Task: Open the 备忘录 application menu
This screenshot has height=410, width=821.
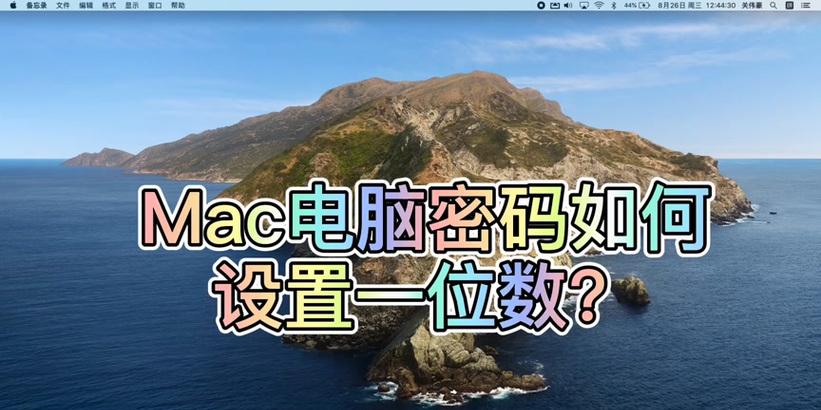Action: coord(37,5)
